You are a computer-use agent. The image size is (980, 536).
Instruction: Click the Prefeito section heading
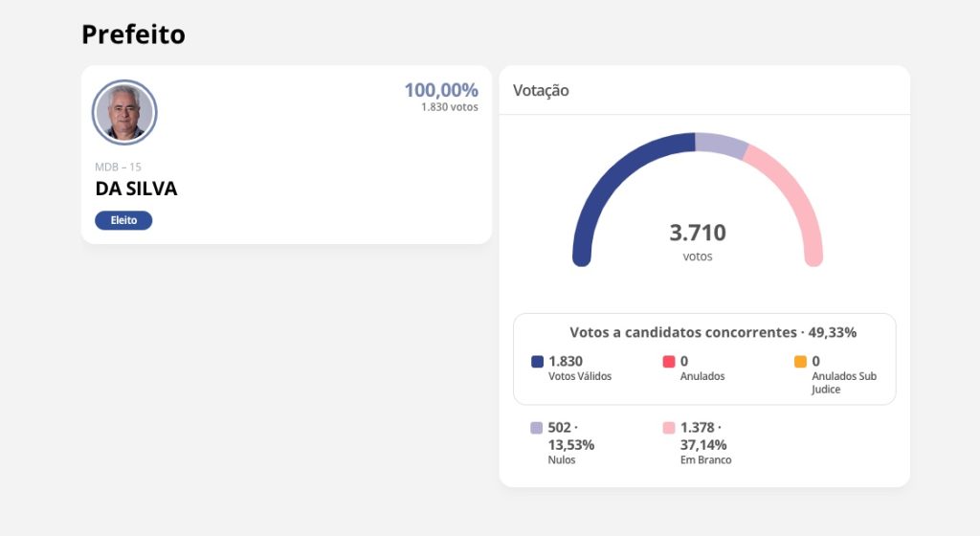coord(133,34)
